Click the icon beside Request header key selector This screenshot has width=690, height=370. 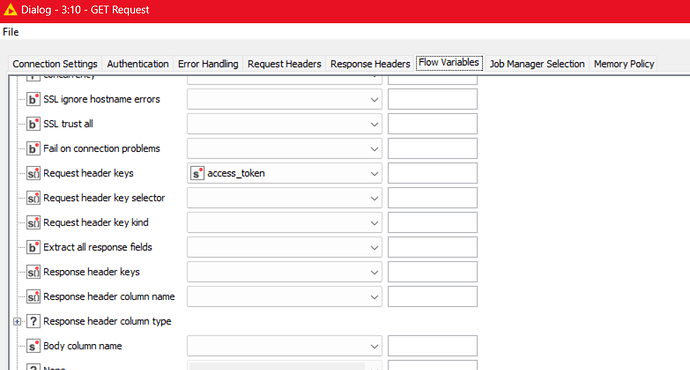coord(33,198)
